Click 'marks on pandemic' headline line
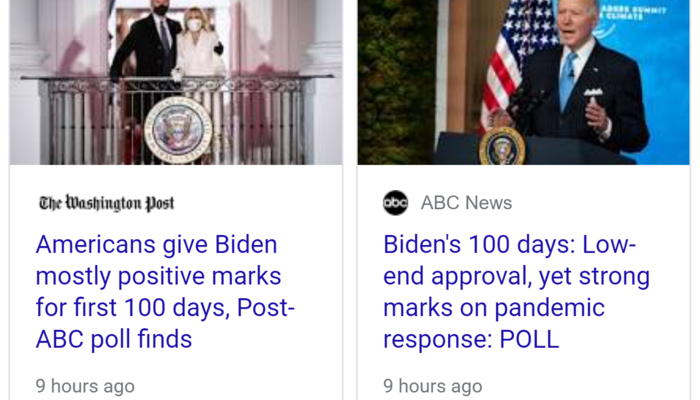 click(x=494, y=308)
